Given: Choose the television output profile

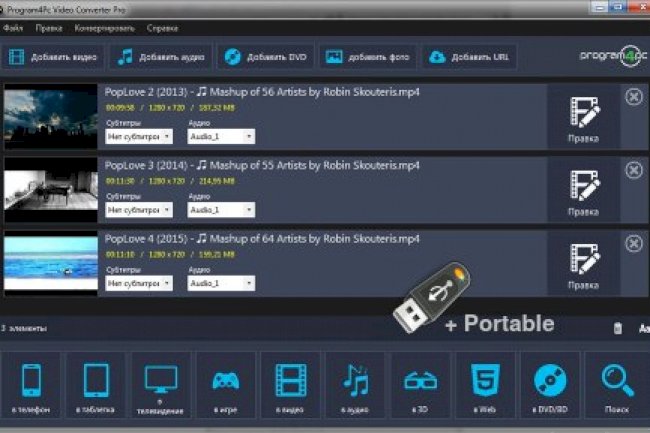Looking at the screenshot, I should pos(160,387).
